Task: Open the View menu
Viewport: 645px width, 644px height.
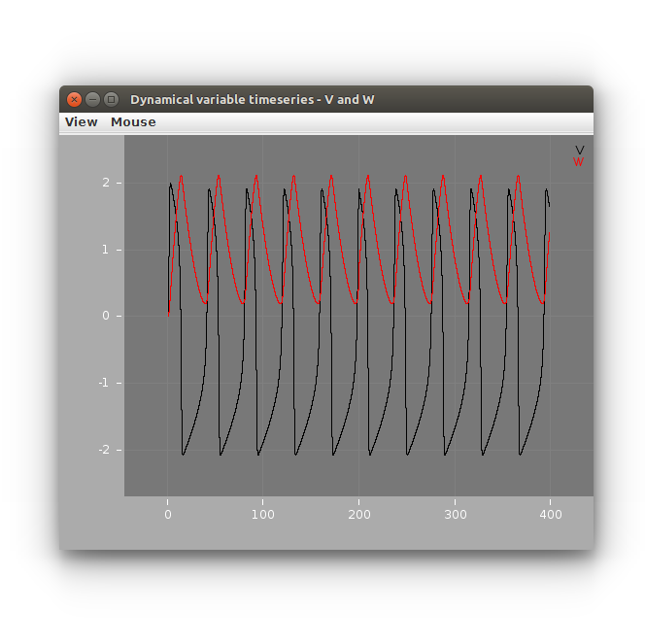Action: pos(82,122)
